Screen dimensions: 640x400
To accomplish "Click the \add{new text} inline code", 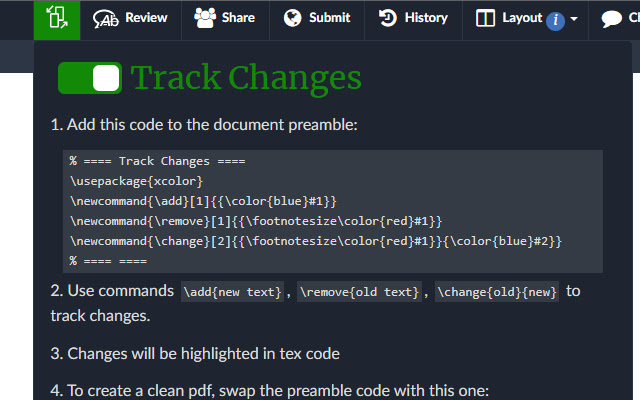I will [x=232, y=292].
